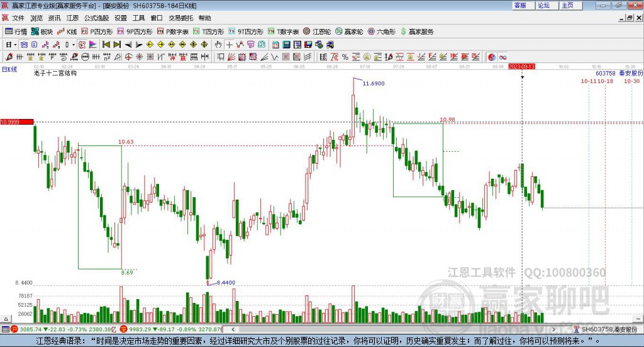
Task: Click the 客服 button in title bar
Action: [523, 5]
